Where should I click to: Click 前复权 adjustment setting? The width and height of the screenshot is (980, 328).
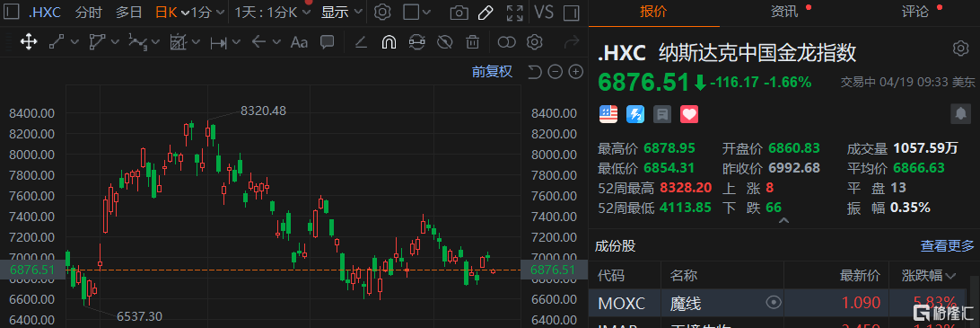492,72
